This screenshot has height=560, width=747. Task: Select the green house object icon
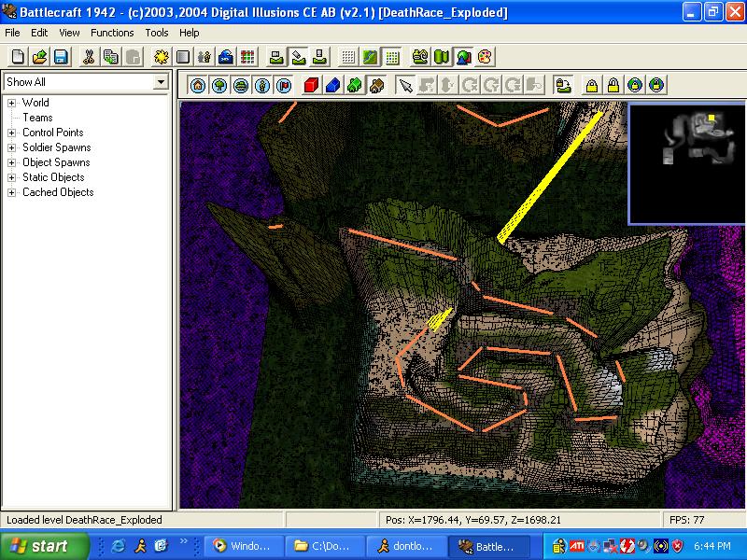coord(355,86)
